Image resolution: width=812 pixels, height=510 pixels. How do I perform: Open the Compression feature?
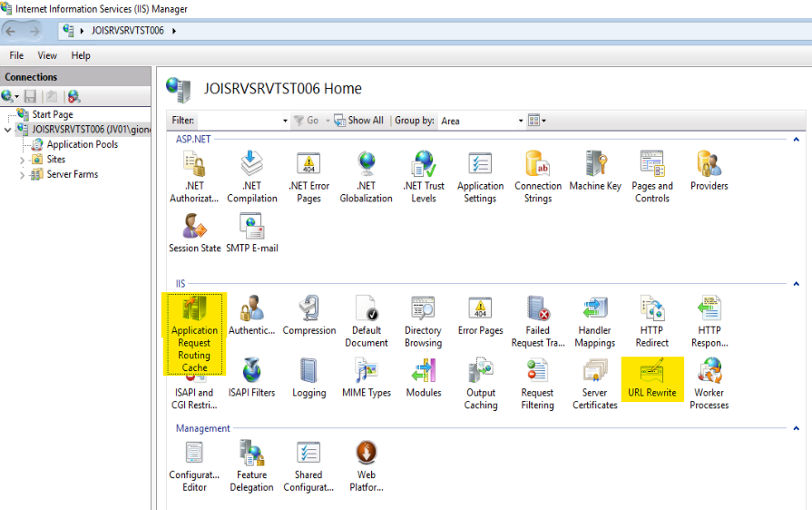click(x=309, y=316)
